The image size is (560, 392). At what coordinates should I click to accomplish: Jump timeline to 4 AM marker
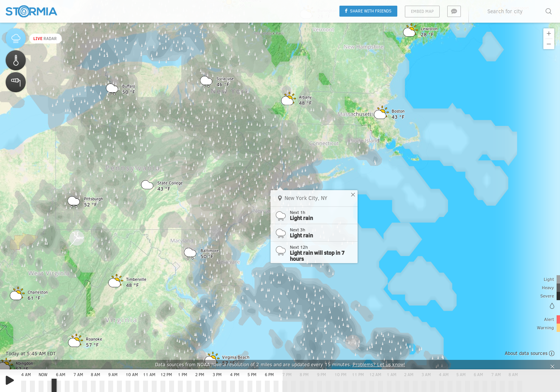(26, 375)
